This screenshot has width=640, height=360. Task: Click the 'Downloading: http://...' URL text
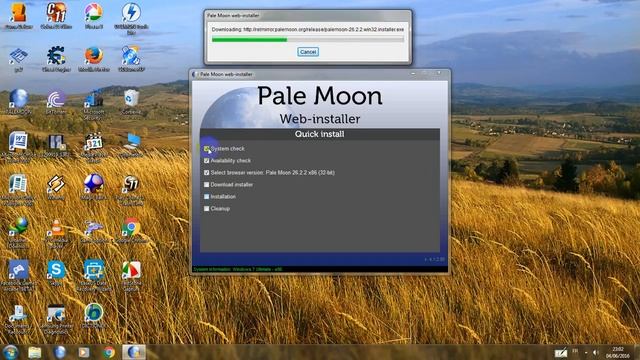pos(308,29)
